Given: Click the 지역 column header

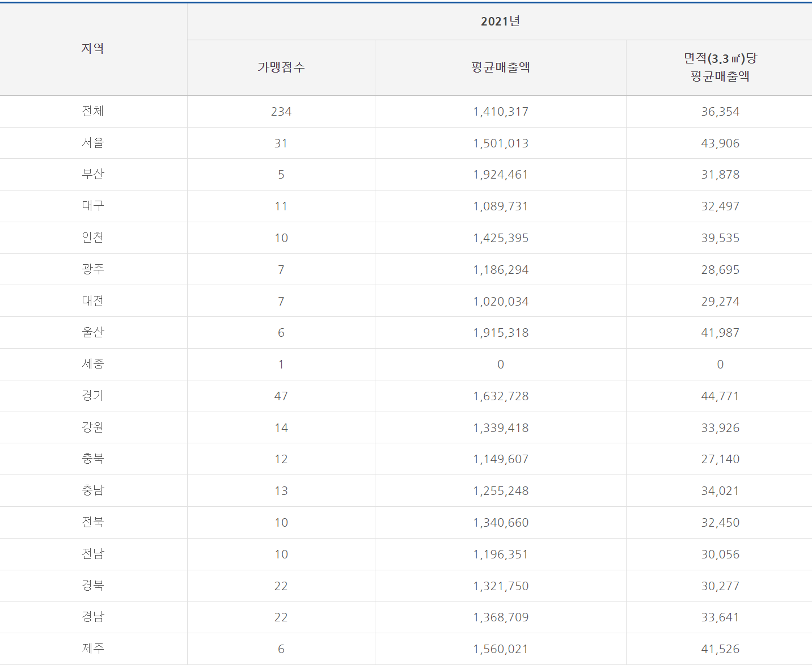Looking at the screenshot, I should click(93, 49).
